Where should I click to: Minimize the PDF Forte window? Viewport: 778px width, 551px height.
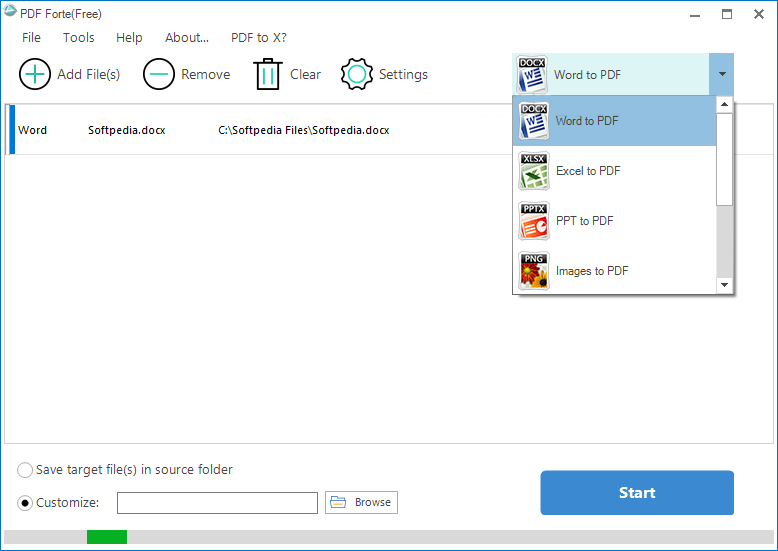tap(695, 14)
